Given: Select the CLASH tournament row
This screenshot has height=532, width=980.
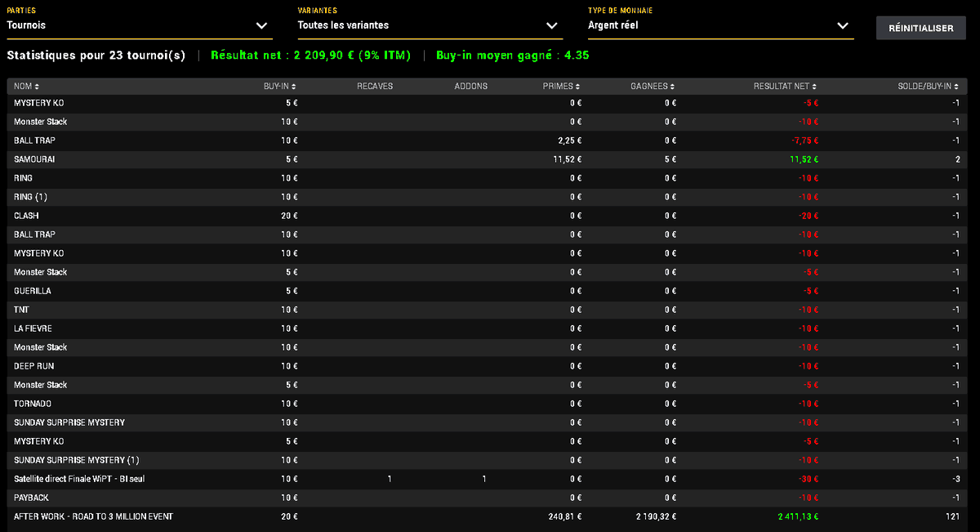Looking at the screenshot, I should point(487,216).
